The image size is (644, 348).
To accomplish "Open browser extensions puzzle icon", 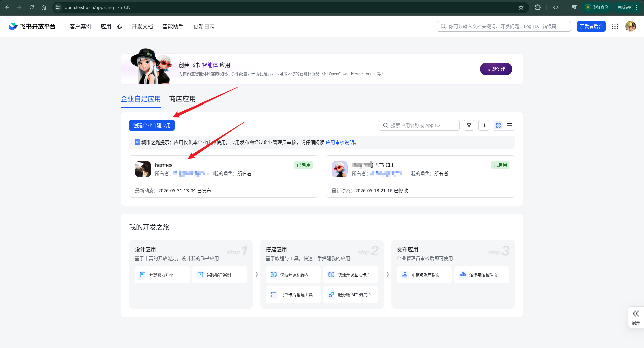I will coord(538,7).
